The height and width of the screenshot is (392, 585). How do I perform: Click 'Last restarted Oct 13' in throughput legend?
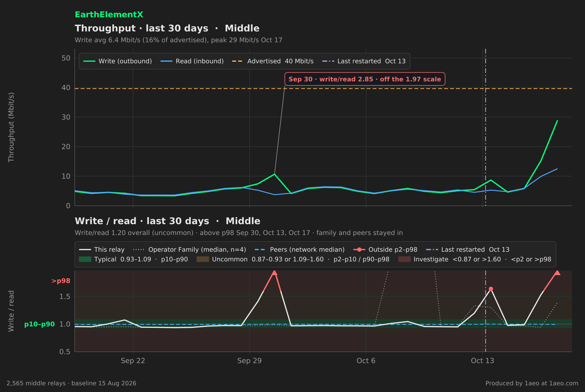(x=364, y=61)
